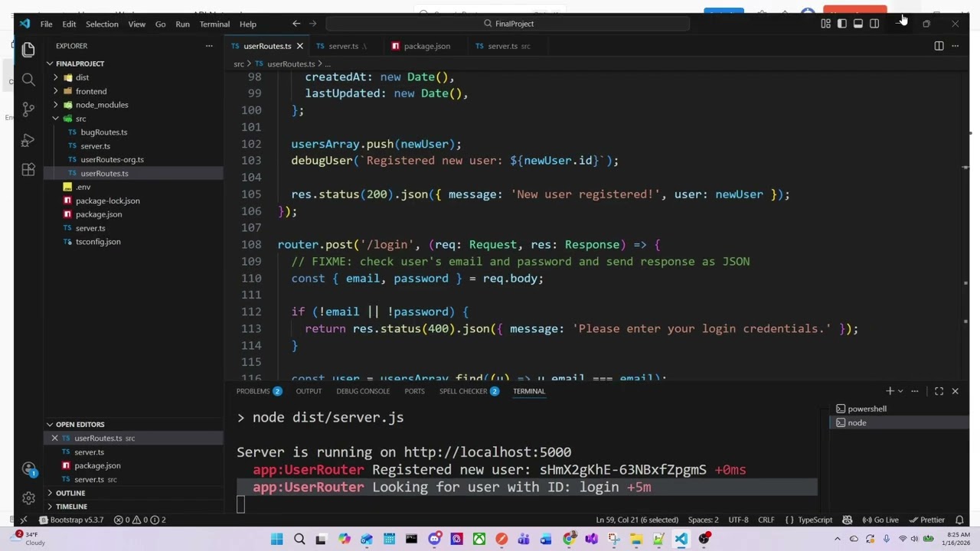The height and width of the screenshot is (551, 980).
Task: Open the Windows Start menu
Action: [x=276, y=540]
